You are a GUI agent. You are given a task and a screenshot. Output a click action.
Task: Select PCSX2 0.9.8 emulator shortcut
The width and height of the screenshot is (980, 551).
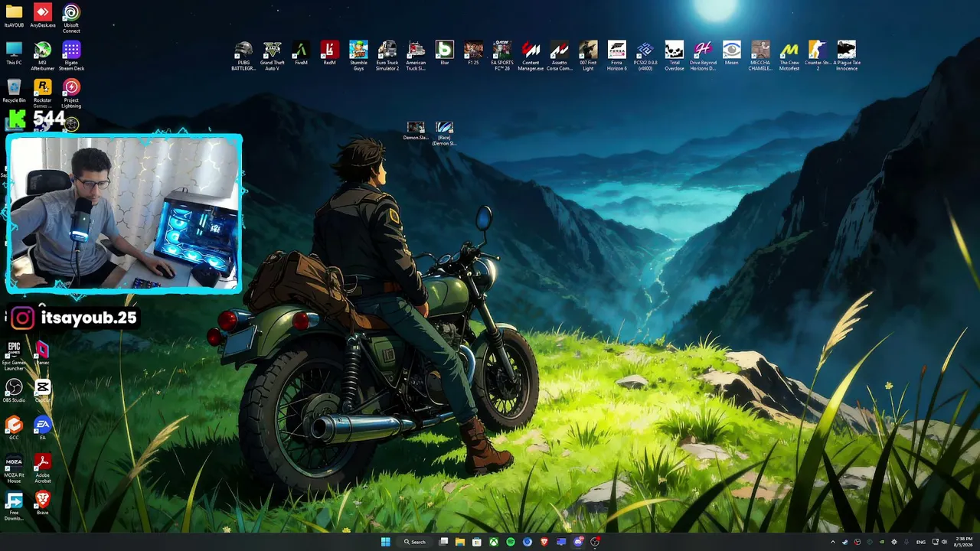pyautogui.click(x=645, y=56)
